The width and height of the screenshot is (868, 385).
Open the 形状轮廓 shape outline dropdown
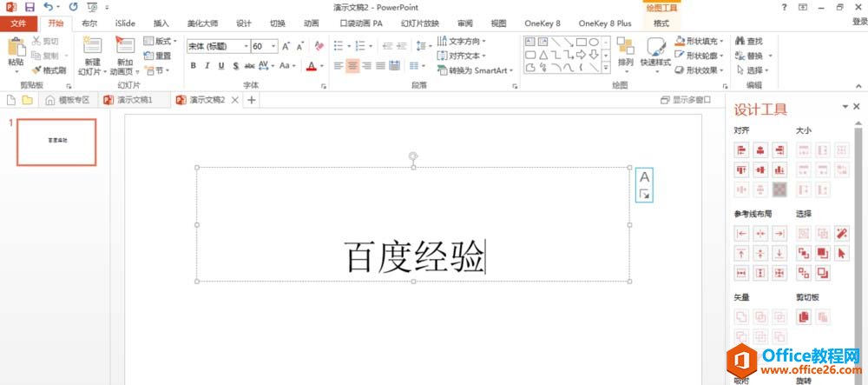point(699,56)
